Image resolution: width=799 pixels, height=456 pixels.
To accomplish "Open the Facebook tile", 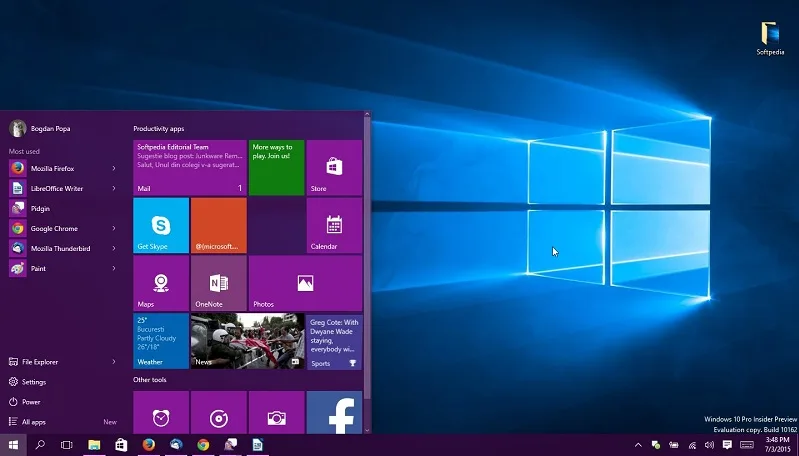I will (x=334, y=412).
